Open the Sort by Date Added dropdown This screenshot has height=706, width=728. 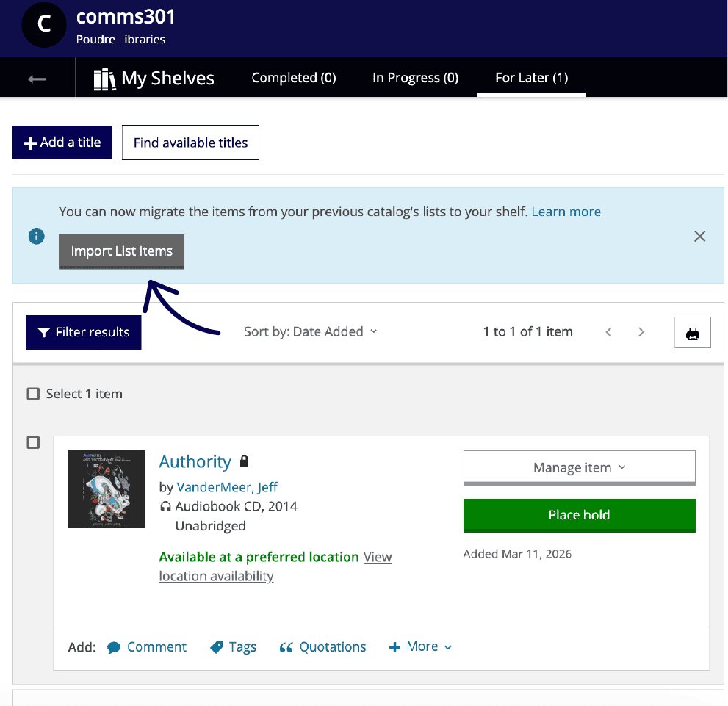pos(310,332)
